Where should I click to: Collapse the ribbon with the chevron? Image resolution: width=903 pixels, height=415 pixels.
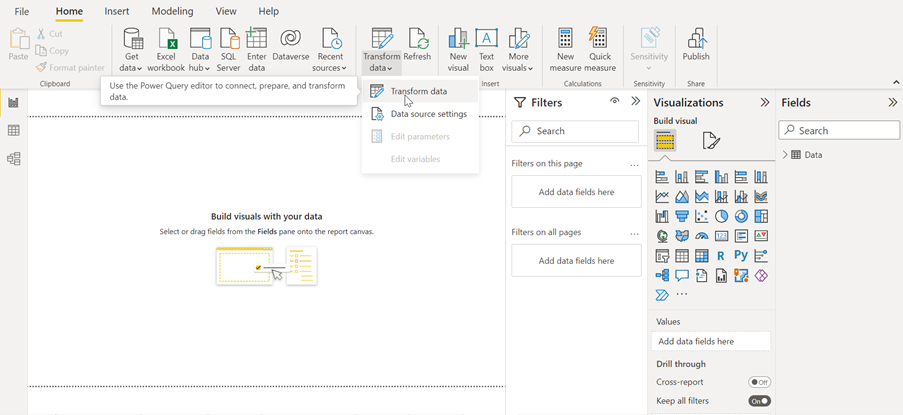(896, 83)
